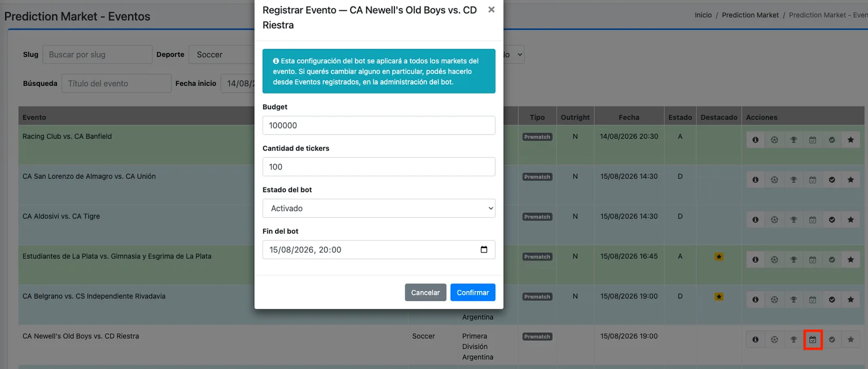The image size is (868, 369).
Task: Click check-circle icon in Racing Club row
Action: point(832,140)
